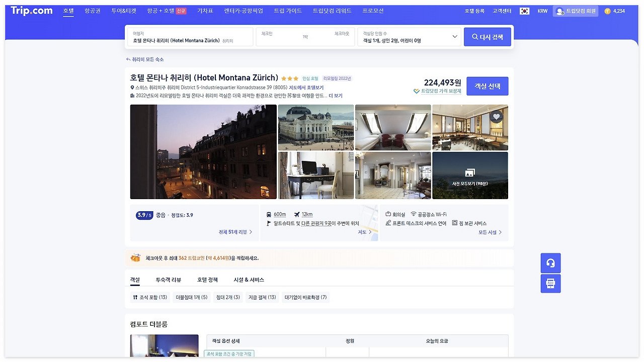Click the 프론트 데스크의 서비스 언어 icon
Screen dimensions: 644x362
[388, 223]
